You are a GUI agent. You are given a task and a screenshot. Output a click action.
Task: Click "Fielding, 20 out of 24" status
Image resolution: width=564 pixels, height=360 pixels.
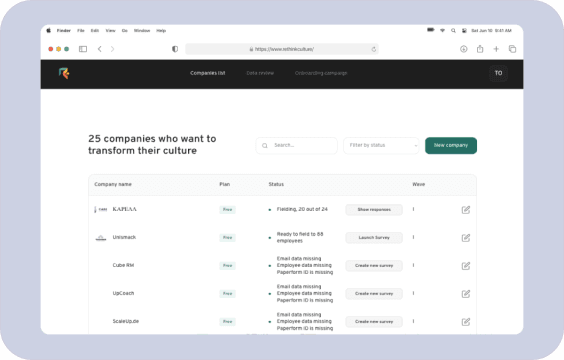click(x=302, y=209)
